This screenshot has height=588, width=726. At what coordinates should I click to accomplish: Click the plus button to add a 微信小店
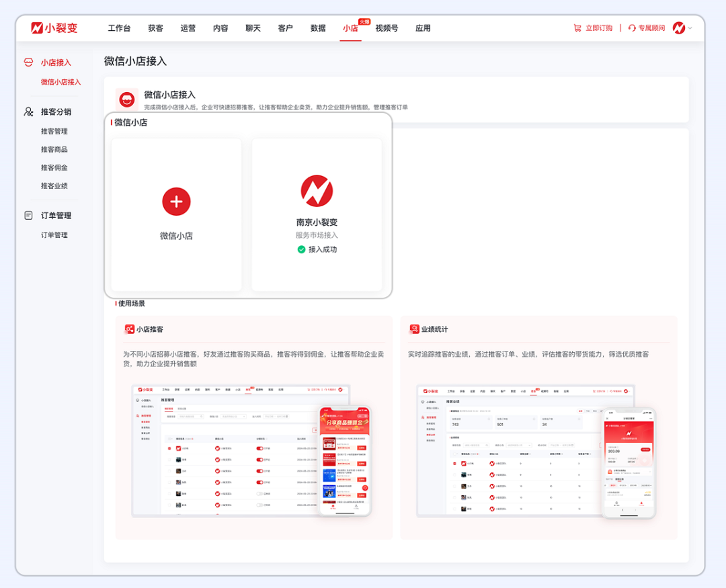176,201
